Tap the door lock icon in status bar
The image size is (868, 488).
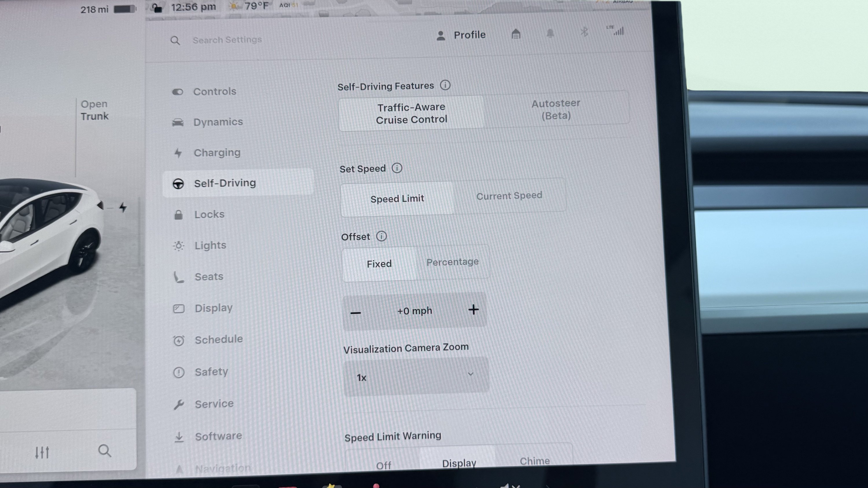click(157, 8)
